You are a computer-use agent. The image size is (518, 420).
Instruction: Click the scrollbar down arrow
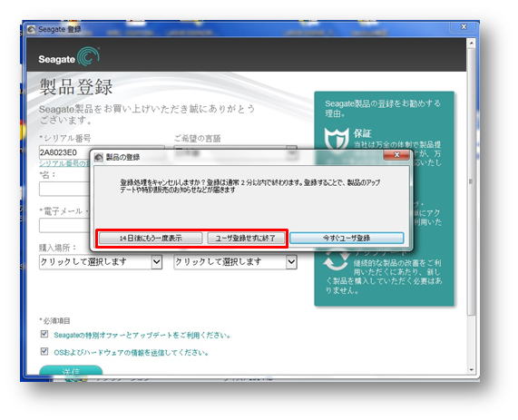[x=472, y=370]
